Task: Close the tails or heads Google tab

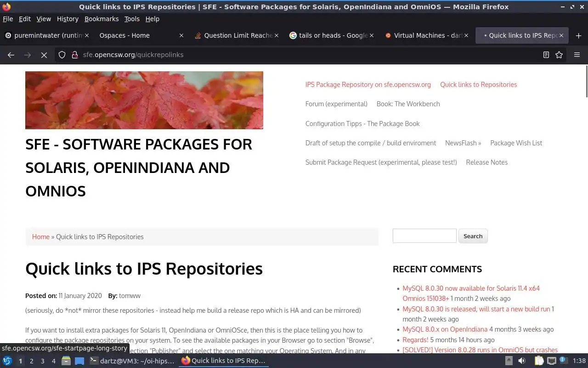Action: [372, 35]
